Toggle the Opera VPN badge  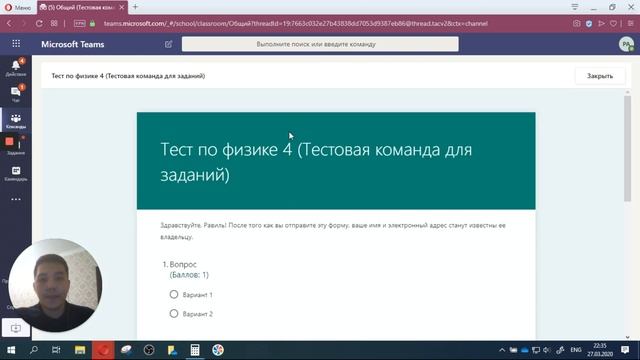80,24
